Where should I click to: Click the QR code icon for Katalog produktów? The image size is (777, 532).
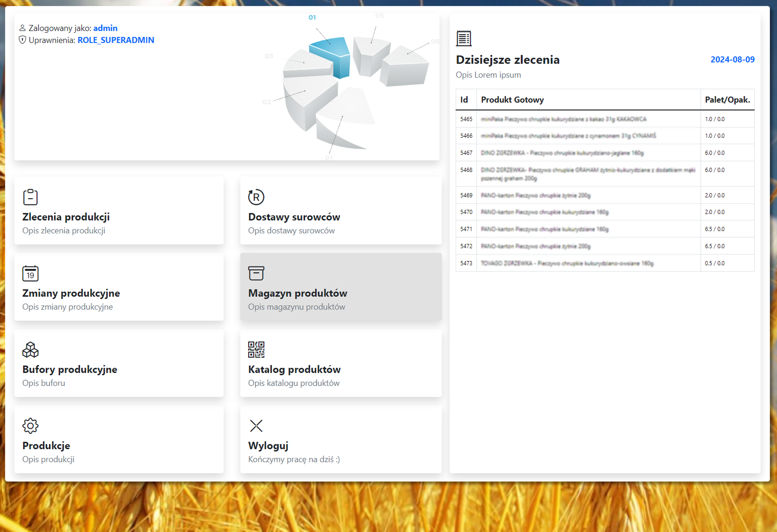(x=256, y=349)
